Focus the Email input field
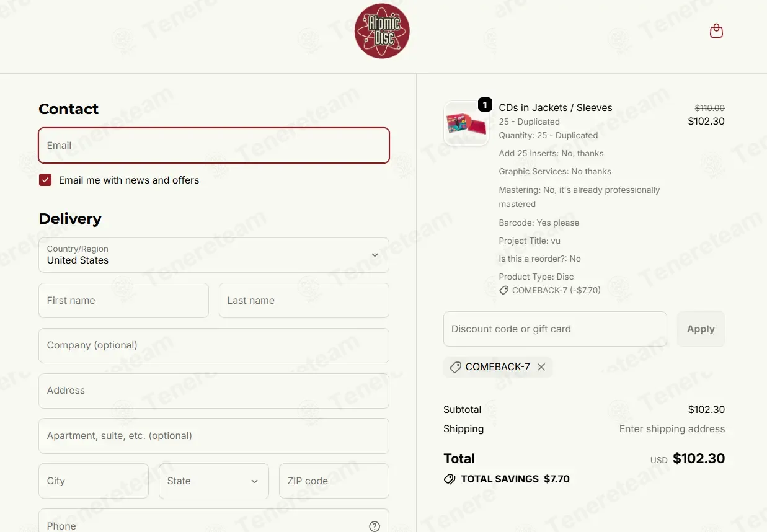 pos(214,146)
